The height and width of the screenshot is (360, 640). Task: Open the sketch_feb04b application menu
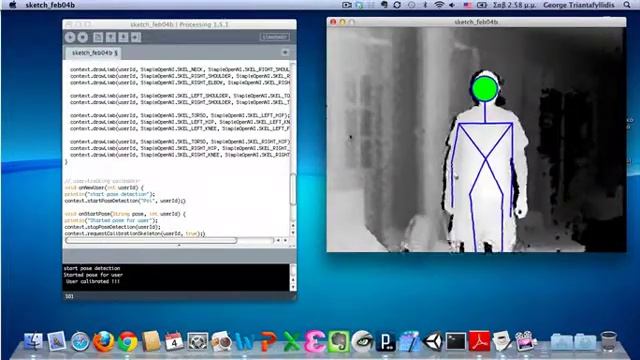coord(50,5)
